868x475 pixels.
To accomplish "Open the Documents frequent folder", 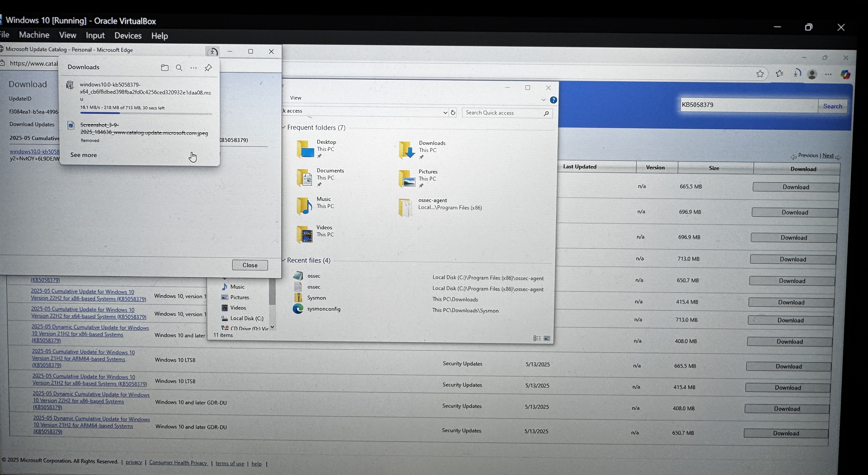I will tap(320, 177).
